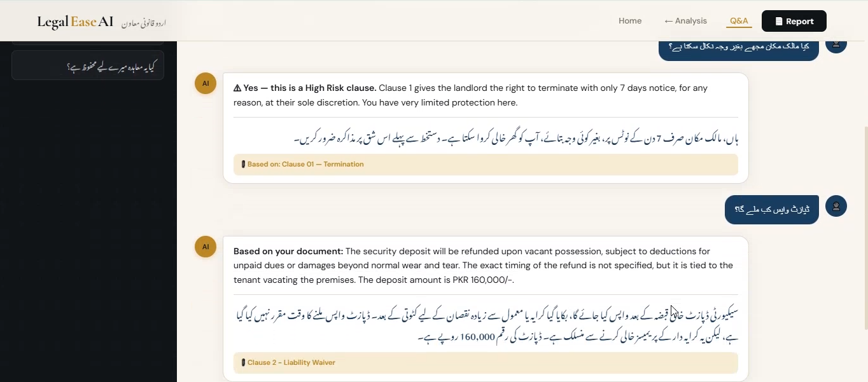This screenshot has width=868, height=382.
Task: Select the Q&A tab
Action: pos(738,20)
